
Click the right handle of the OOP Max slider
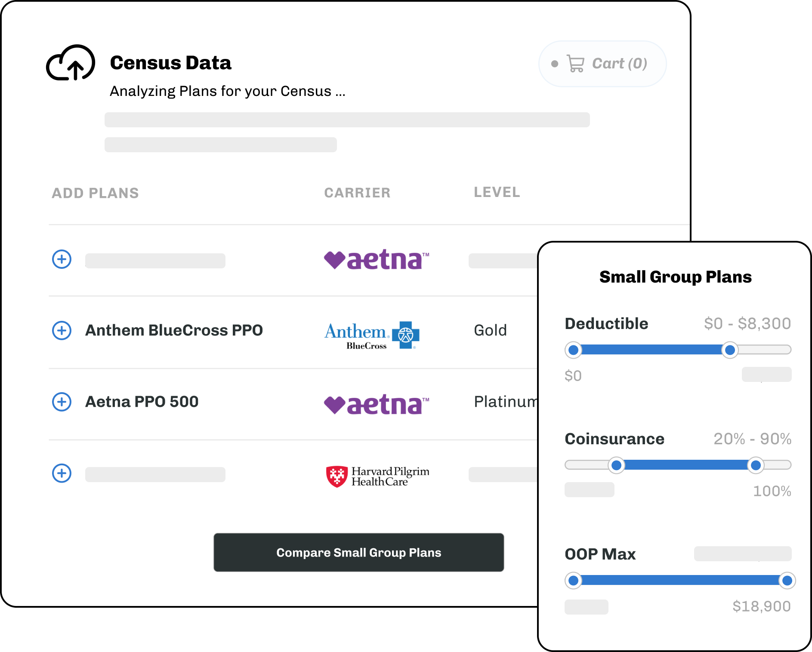(x=787, y=581)
